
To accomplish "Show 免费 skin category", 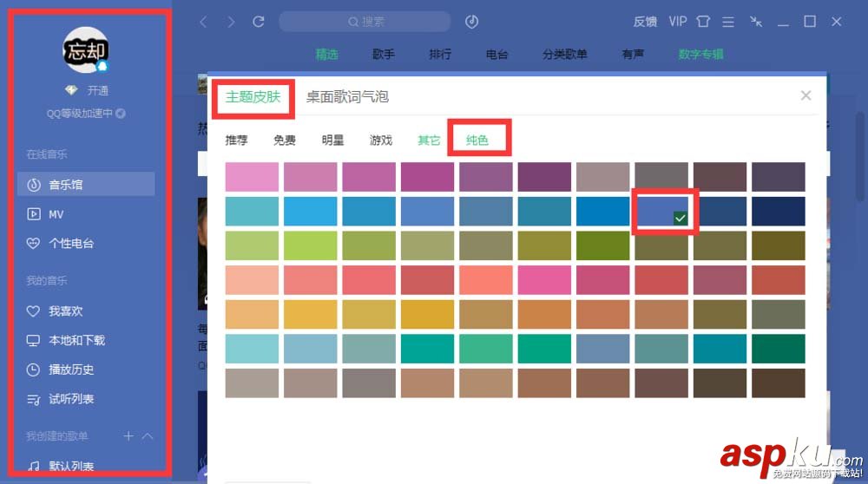I will [285, 140].
